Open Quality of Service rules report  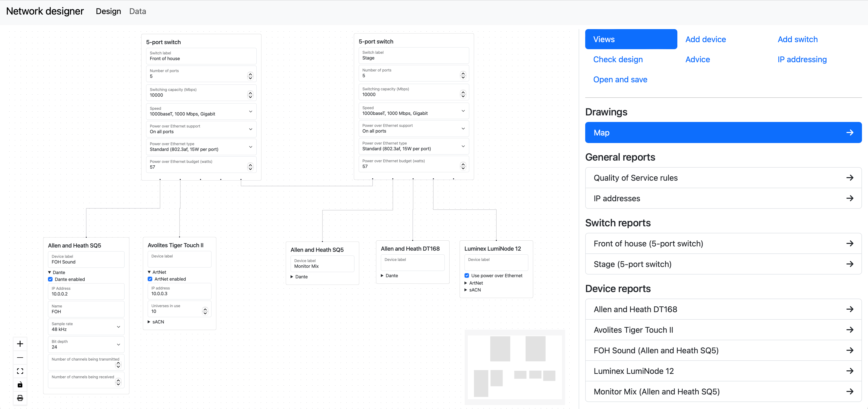[723, 178]
